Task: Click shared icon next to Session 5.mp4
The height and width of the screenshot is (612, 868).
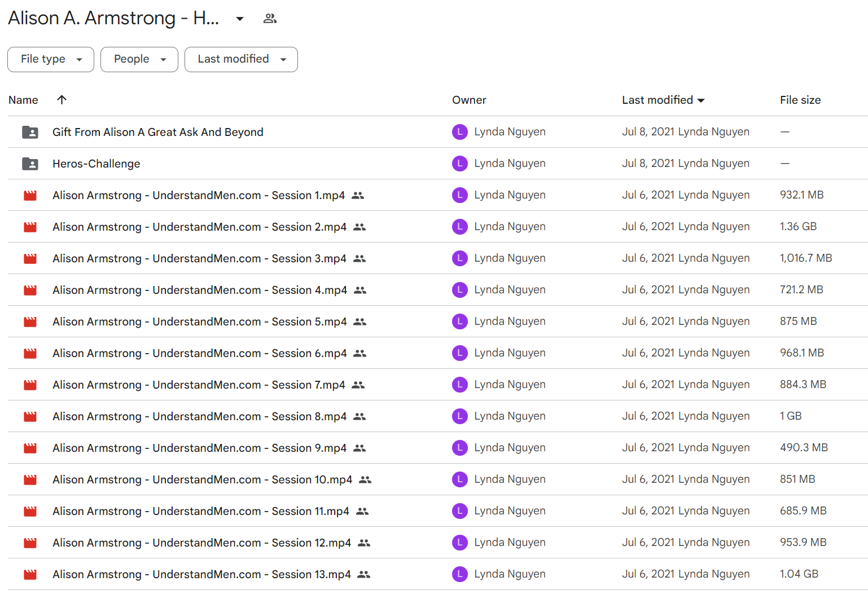Action: [x=360, y=322]
